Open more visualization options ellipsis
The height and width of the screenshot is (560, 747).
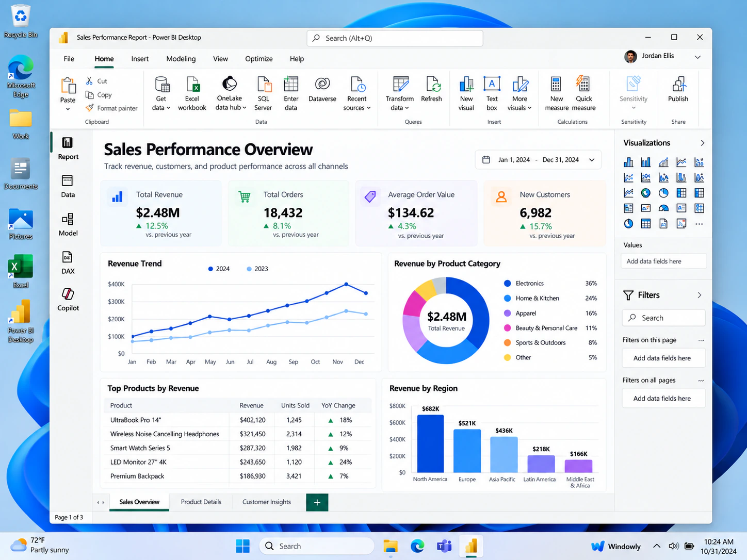pyautogui.click(x=699, y=224)
